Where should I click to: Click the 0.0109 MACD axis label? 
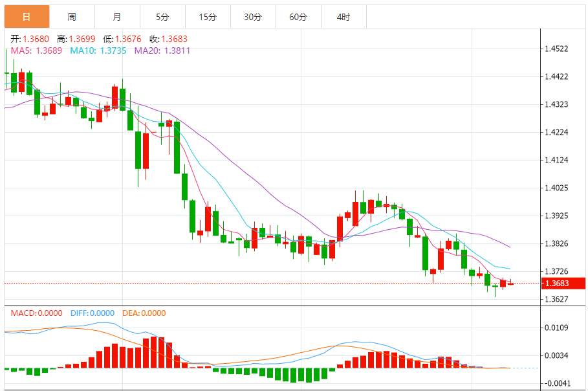tap(556, 328)
